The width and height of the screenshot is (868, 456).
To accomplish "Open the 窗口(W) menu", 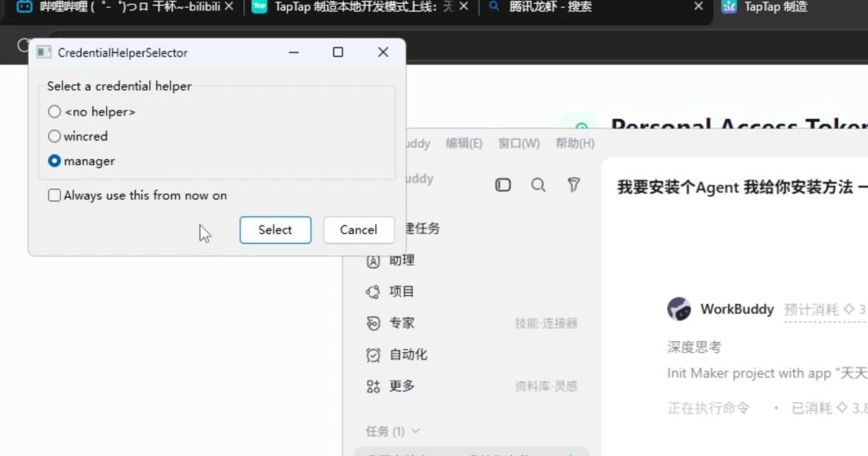I will tap(518, 143).
